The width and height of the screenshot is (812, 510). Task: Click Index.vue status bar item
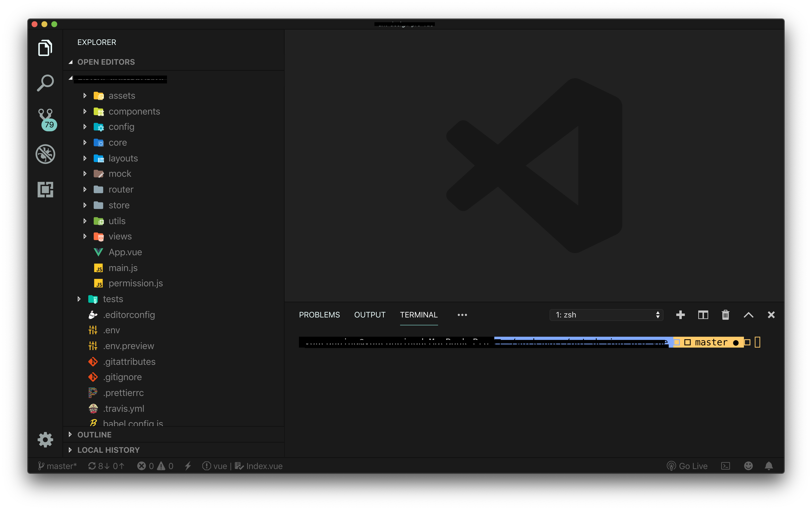[x=258, y=466]
